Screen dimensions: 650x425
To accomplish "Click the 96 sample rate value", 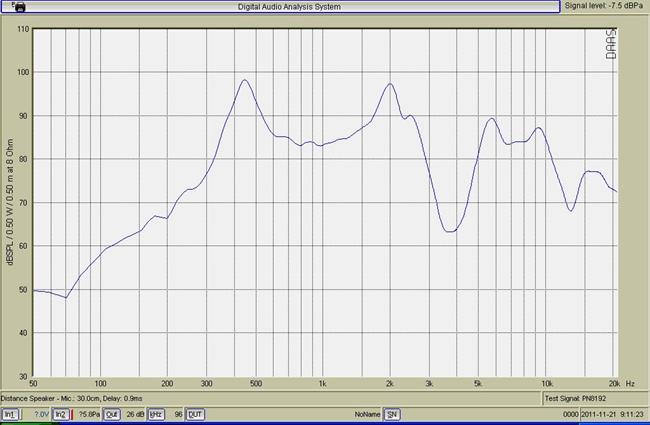I will [178, 414].
